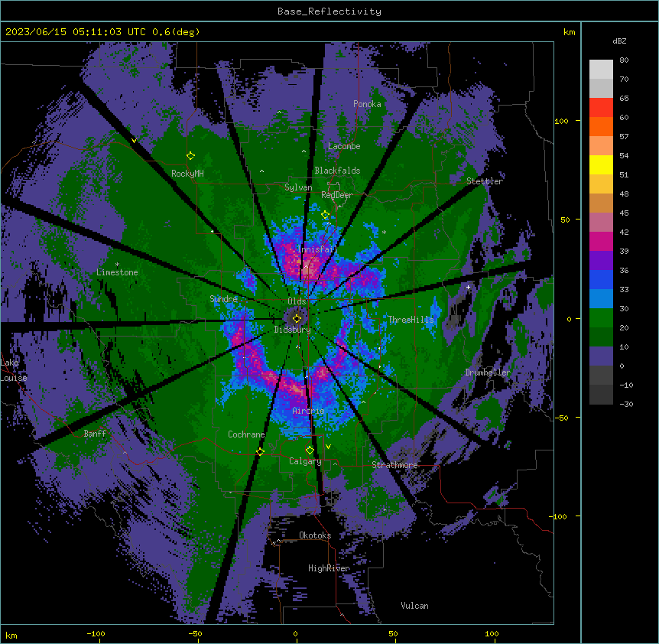Select the Didsbury label below radar center

click(293, 330)
